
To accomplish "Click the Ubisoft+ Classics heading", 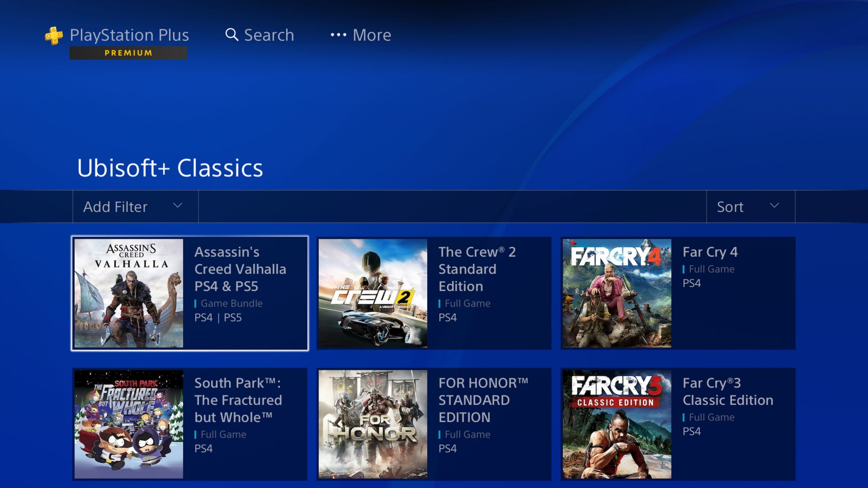I will (170, 168).
